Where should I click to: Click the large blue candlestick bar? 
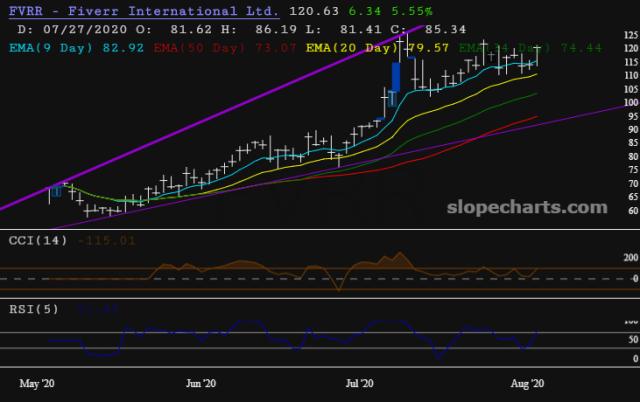point(396,78)
